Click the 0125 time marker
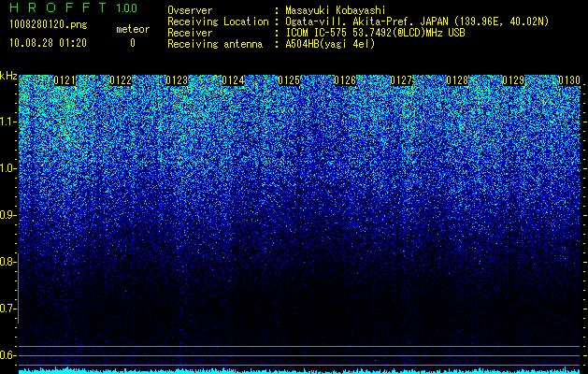 tap(289, 80)
